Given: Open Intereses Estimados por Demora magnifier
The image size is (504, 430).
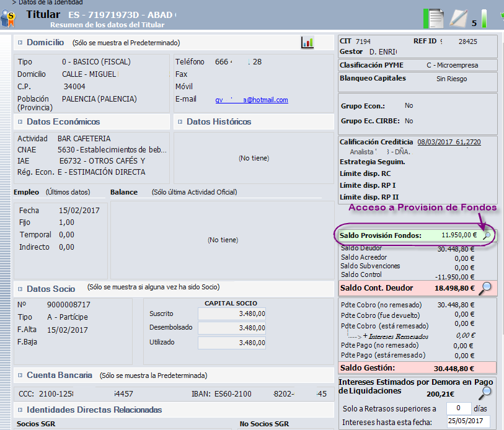Looking at the screenshot, I should [x=485, y=393].
